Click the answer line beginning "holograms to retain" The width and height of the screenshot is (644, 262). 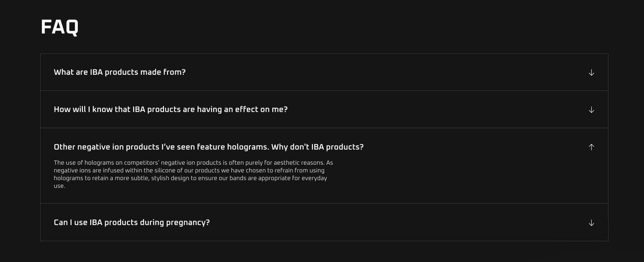pyautogui.click(x=190, y=178)
